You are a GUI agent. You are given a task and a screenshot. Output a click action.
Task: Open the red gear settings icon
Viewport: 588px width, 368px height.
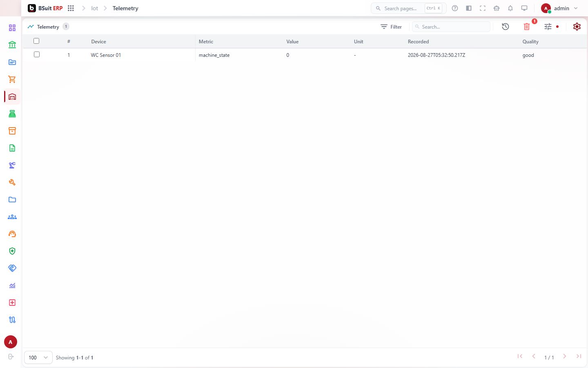pyautogui.click(x=577, y=27)
